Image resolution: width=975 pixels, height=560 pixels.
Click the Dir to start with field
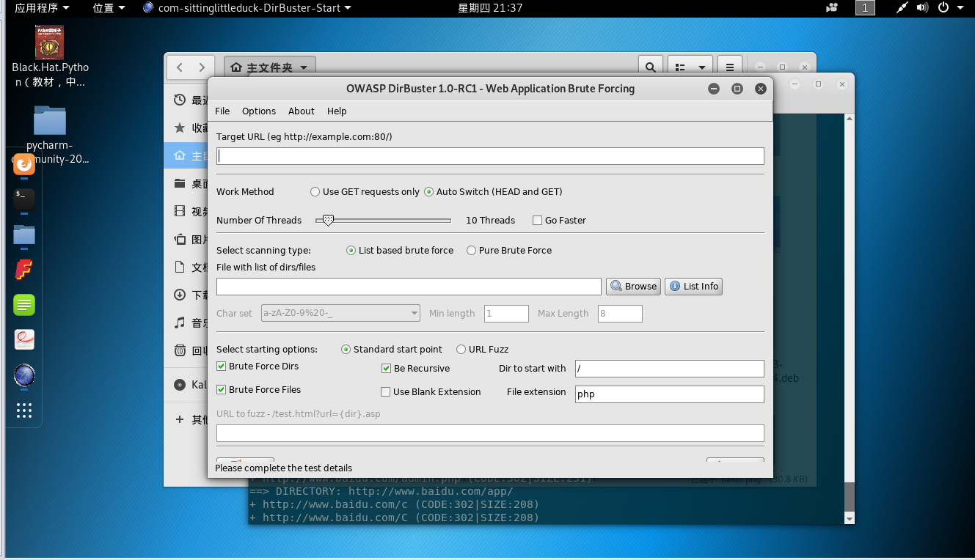pyautogui.click(x=669, y=369)
